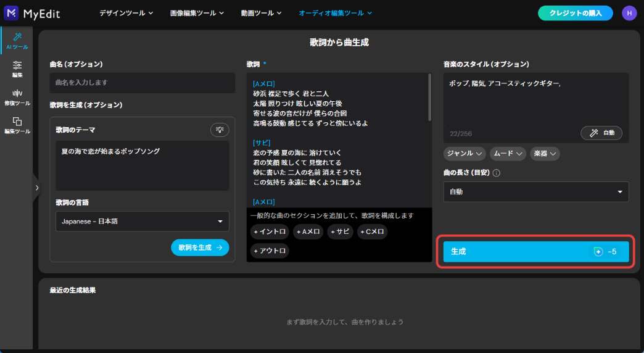Click the first [Aメロ] tag in lyrics
Image resolution: width=644 pixels, height=353 pixels.
(263, 84)
